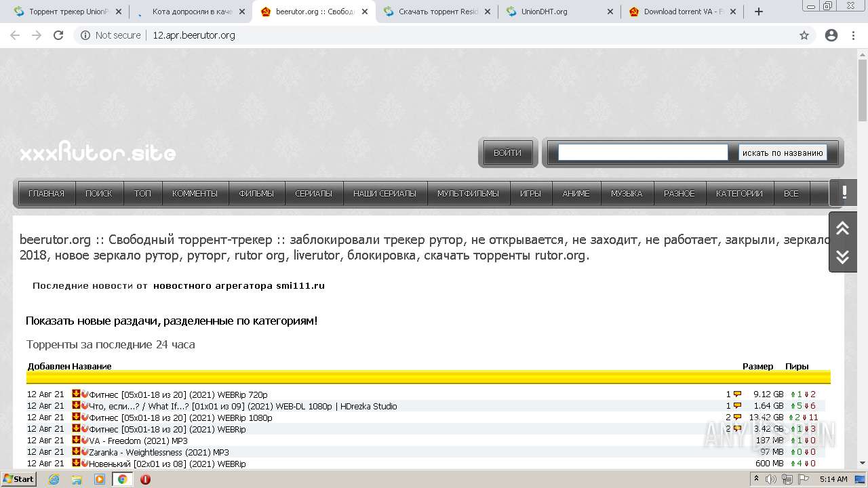
Task: Open СЕРИАЛЫ in site menu
Action: (314, 193)
